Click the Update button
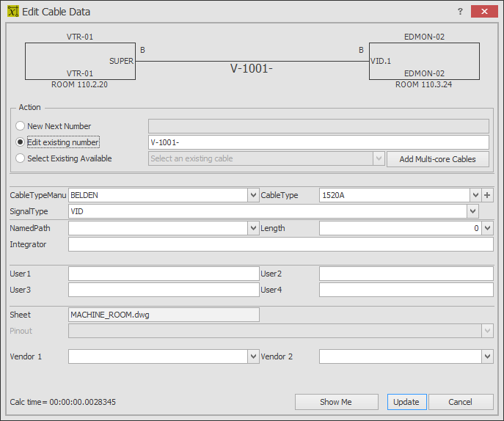 406,402
